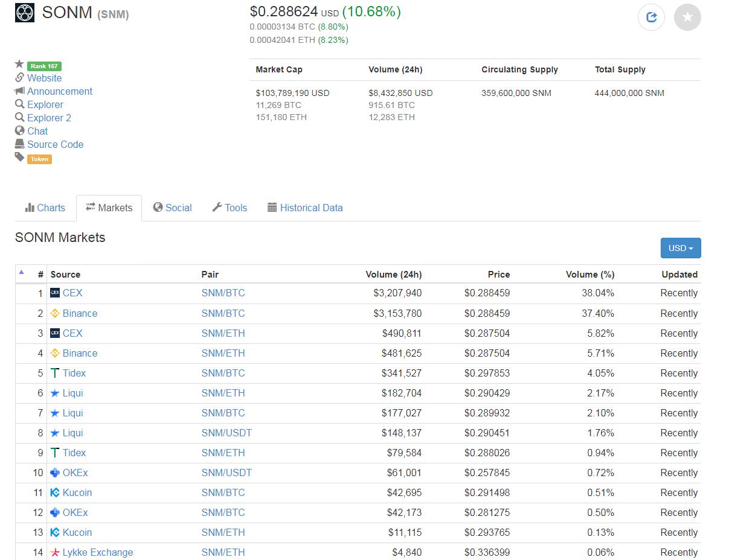
Task: Click the Binance logo in row 2
Action: 55,313
